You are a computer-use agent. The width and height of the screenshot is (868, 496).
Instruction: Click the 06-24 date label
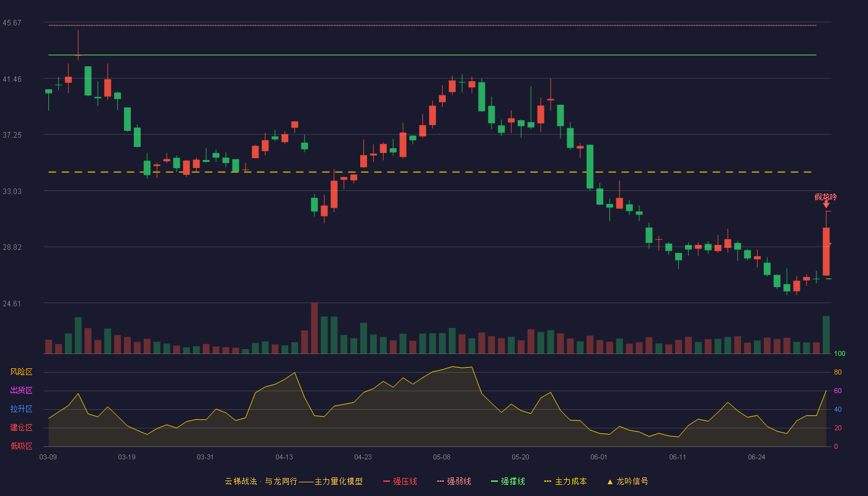click(757, 457)
